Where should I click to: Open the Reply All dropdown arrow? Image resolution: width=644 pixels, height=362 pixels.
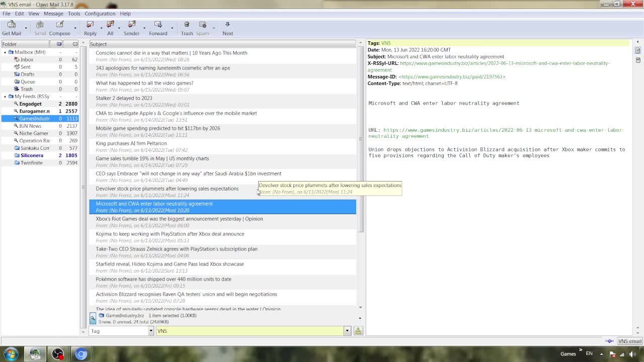119,28
